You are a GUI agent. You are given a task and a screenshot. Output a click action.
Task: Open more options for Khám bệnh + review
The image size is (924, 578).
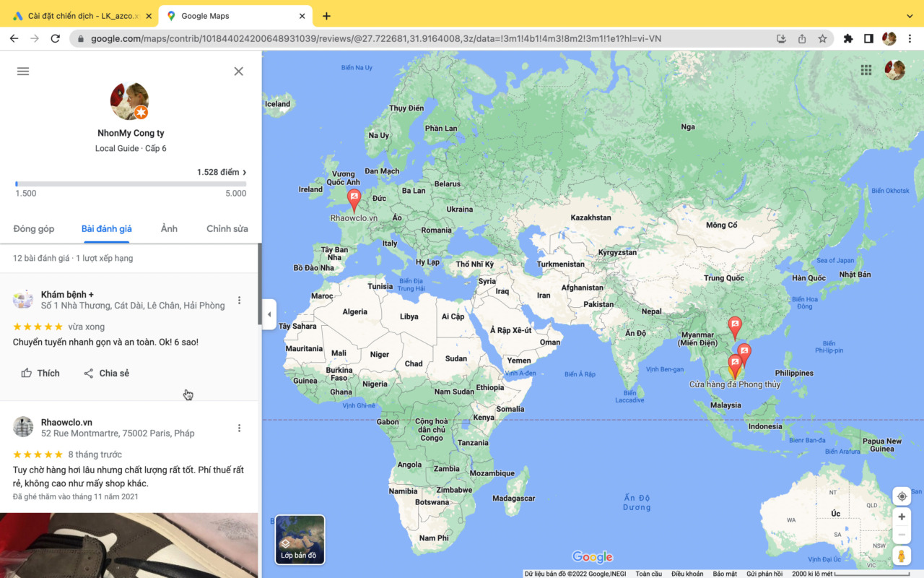click(x=240, y=301)
